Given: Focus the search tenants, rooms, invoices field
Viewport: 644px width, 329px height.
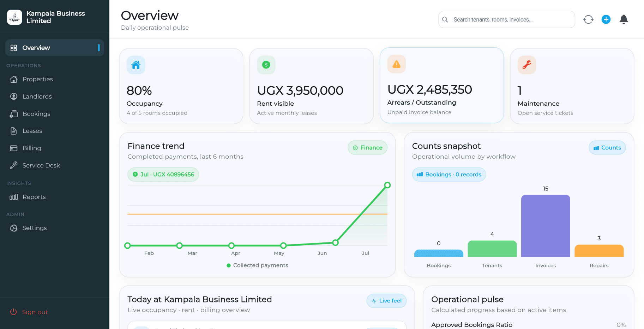Looking at the screenshot, I should click(x=507, y=19).
